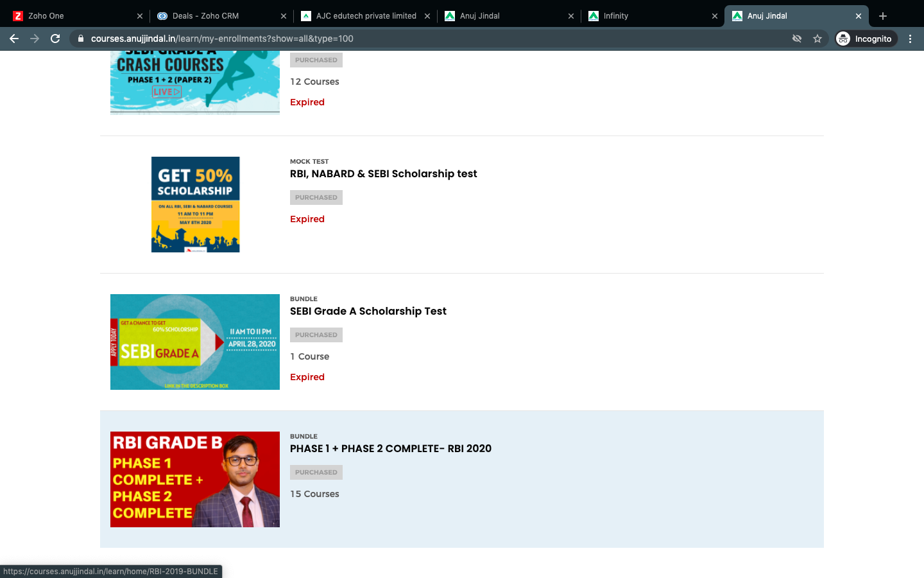The height and width of the screenshot is (578, 924).
Task: Switch to the Deals - Zoho CRM tab
Action: click(x=221, y=16)
